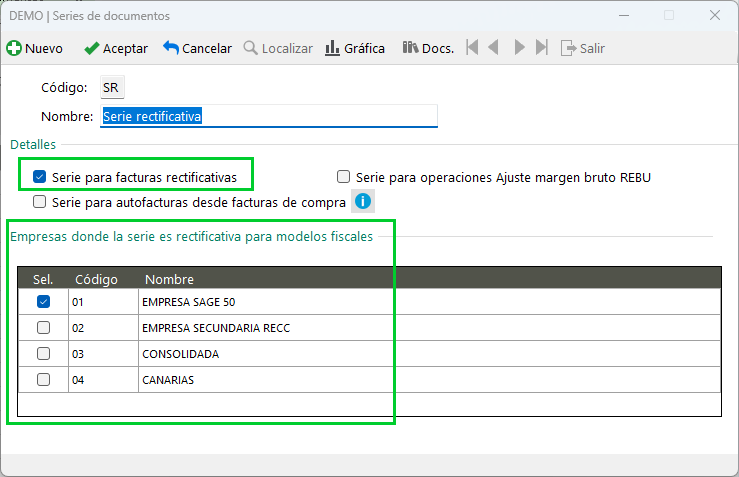Select EMPRESA SECUNDARIA RECC checkbox
The image size is (739, 477).
coord(43,327)
